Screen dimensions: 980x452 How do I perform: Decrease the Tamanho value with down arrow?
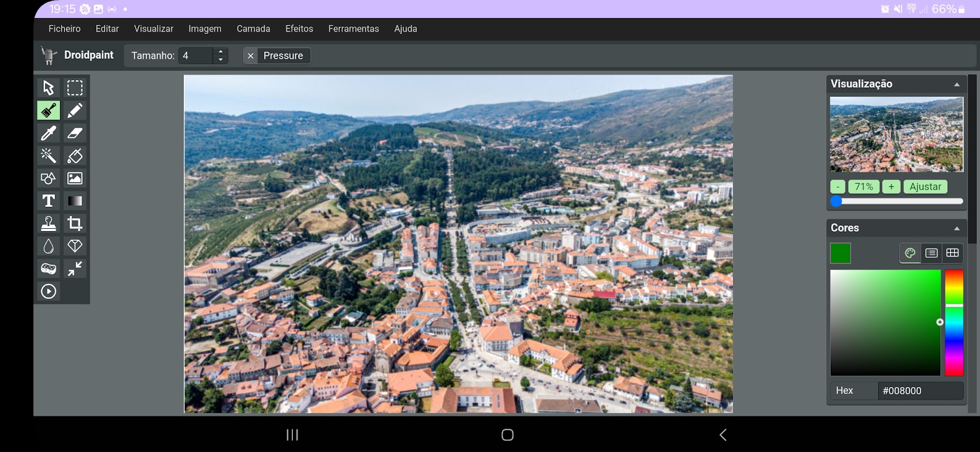221,59
